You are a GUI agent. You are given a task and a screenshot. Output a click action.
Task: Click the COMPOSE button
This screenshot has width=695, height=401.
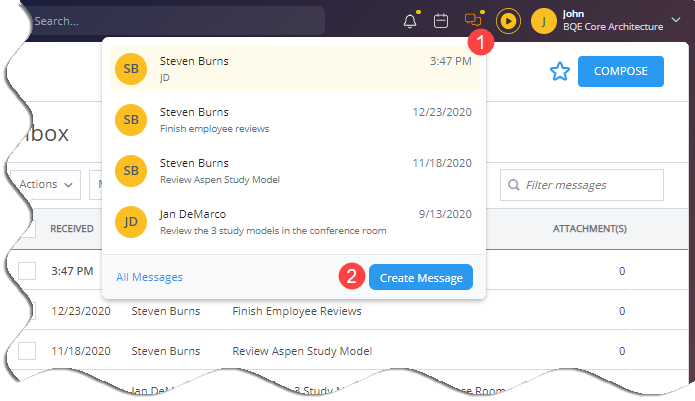click(621, 71)
